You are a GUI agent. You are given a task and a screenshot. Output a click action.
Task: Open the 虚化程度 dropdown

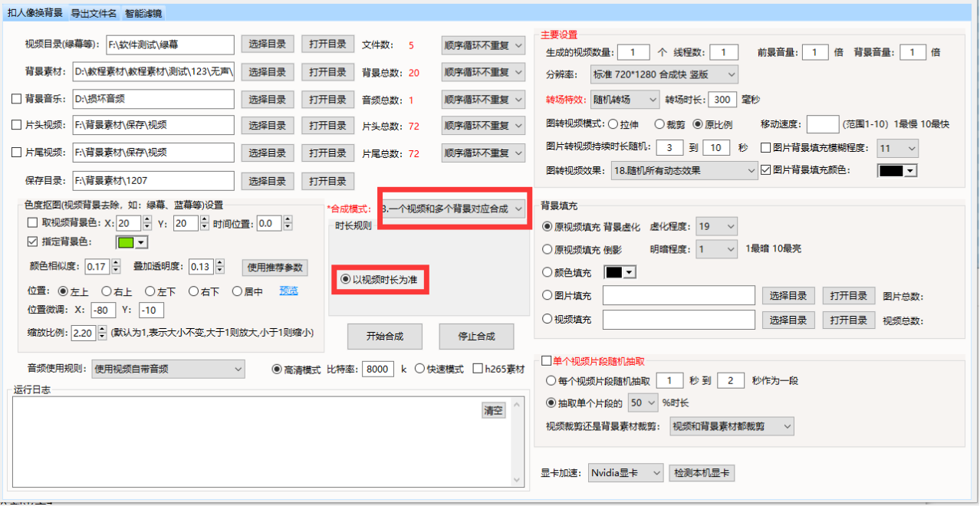coord(716,226)
